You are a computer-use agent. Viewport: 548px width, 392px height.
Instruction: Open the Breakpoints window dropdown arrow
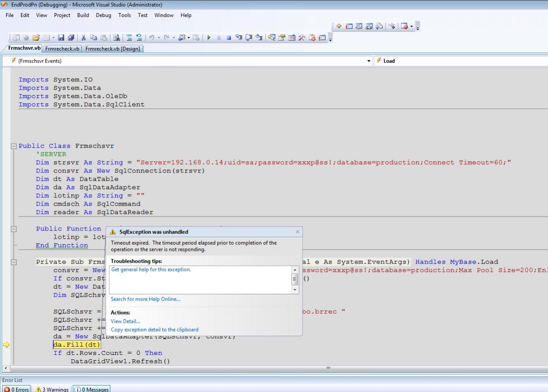pos(412,26)
